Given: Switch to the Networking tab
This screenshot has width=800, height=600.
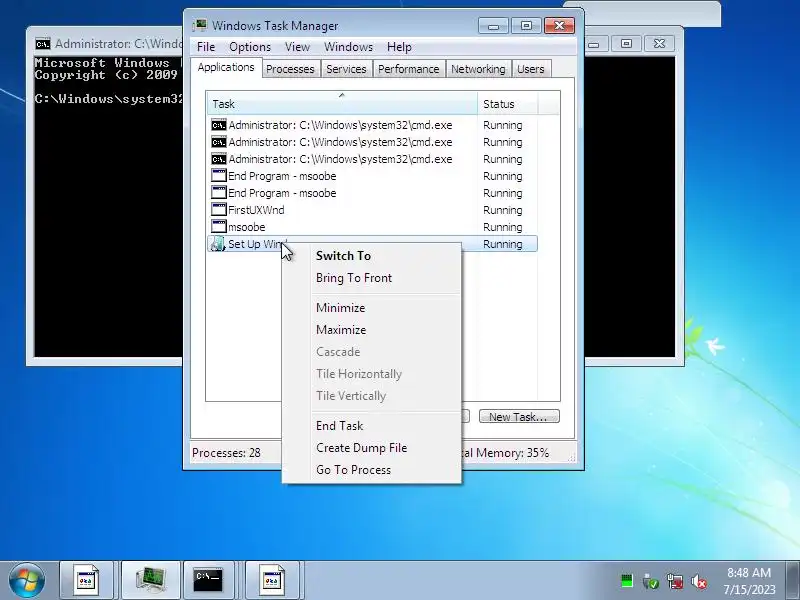Looking at the screenshot, I should click(x=478, y=69).
